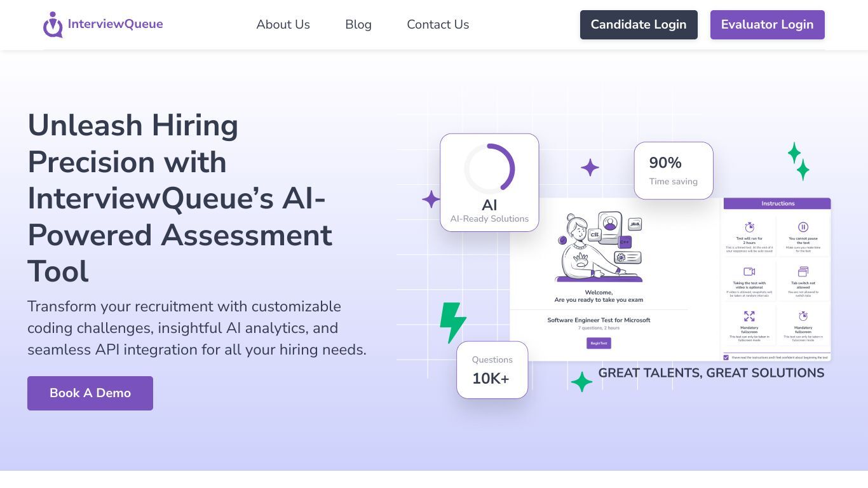Click the fullscreen arrows icon in Instructions
This screenshot has width=868, height=488.
(x=749, y=316)
